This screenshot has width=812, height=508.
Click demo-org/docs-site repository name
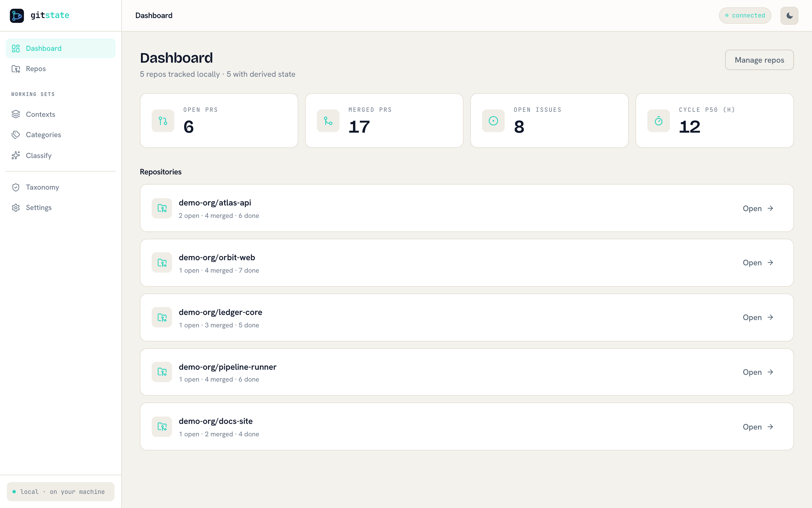[216, 421]
